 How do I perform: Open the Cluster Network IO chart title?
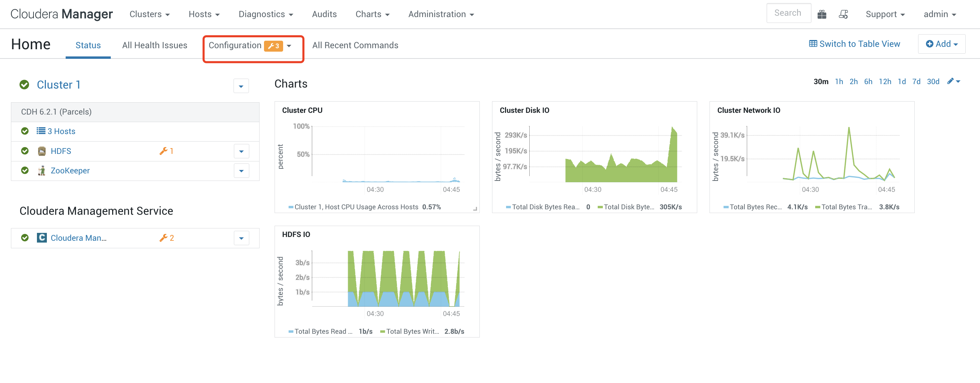pyautogui.click(x=748, y=110)
